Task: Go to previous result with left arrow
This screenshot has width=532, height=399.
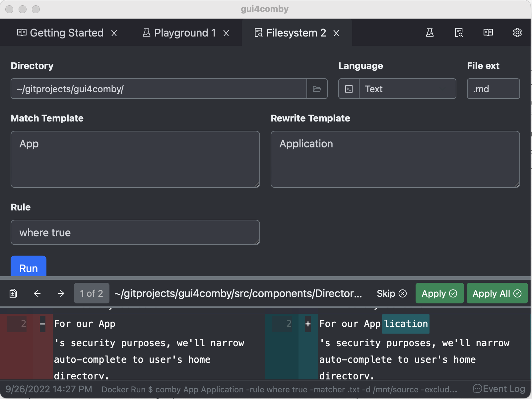Action: [37, 293]
